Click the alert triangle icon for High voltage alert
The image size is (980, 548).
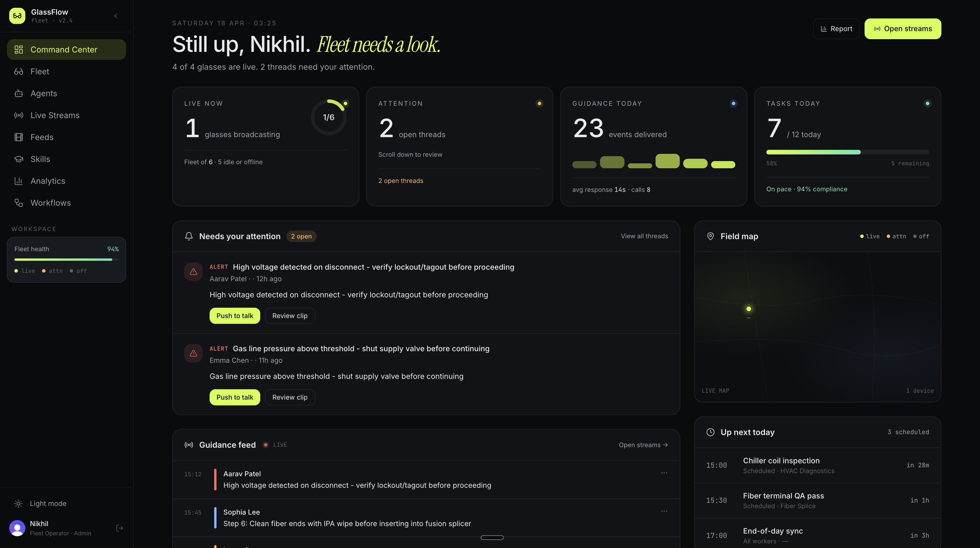(193, 272)
